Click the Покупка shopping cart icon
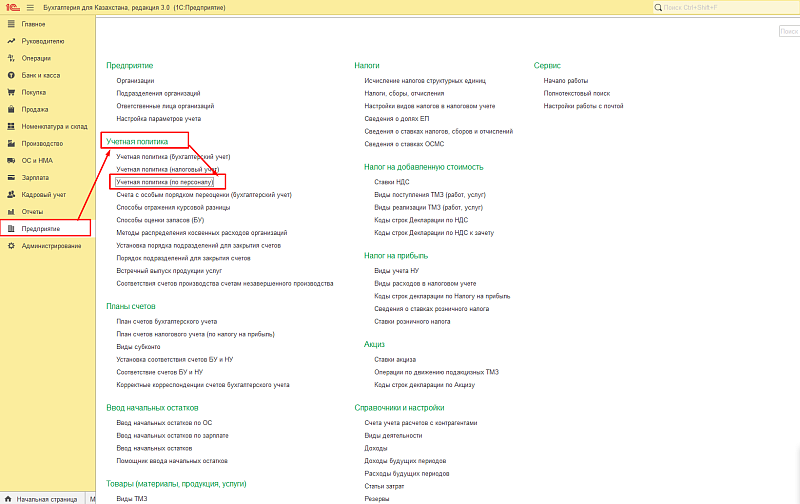The image size is (800, 504). 10,92
